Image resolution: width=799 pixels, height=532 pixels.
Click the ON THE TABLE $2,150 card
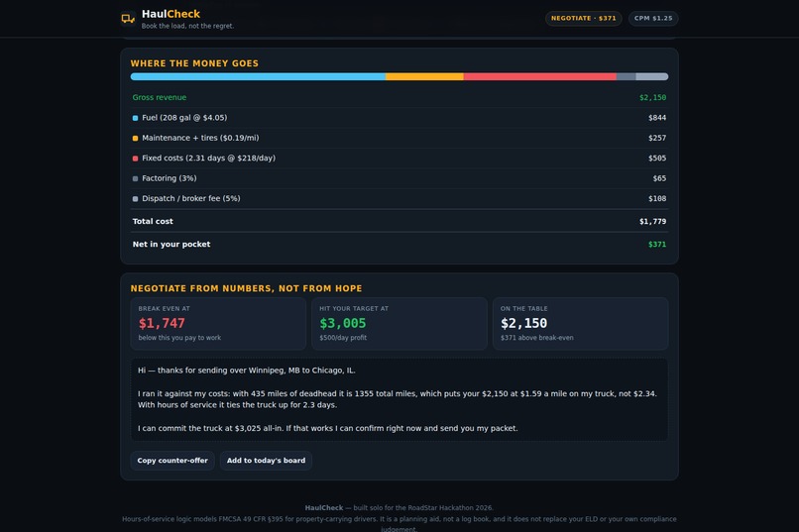coord(580,324)
